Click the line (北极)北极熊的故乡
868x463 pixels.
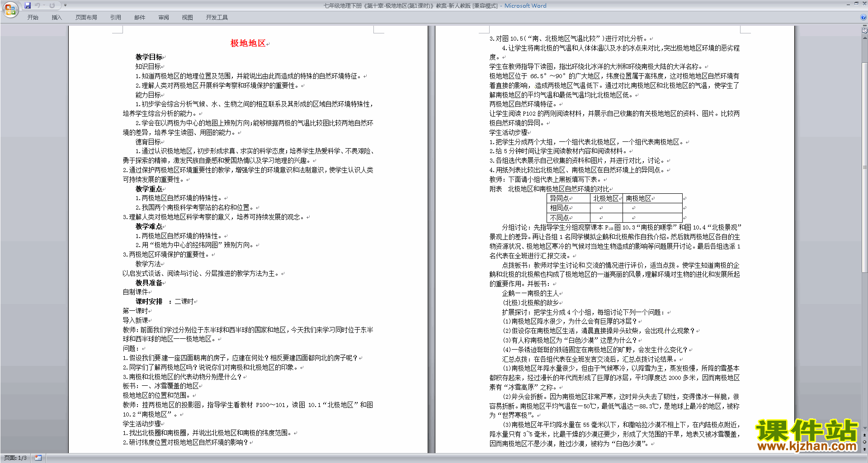click(x=531, y=303)
